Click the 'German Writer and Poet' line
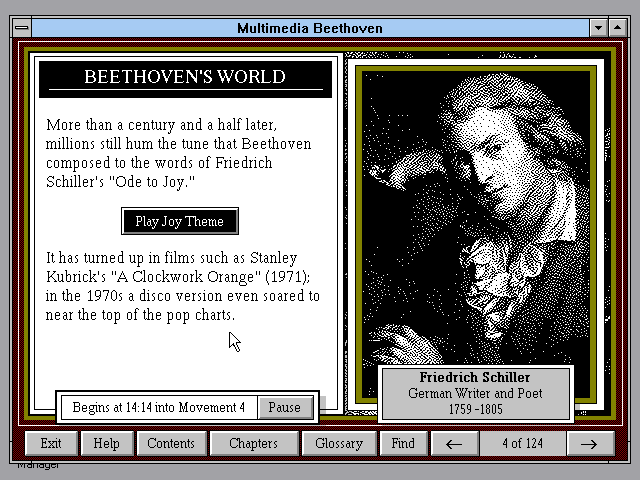The image size is (640, 480). pyautogui.click(x=476, y=393)
